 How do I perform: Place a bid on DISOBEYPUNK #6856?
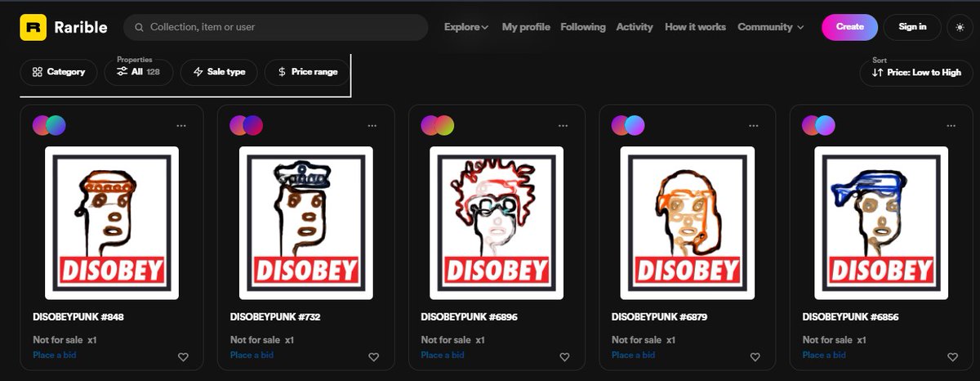pos(825,355)
